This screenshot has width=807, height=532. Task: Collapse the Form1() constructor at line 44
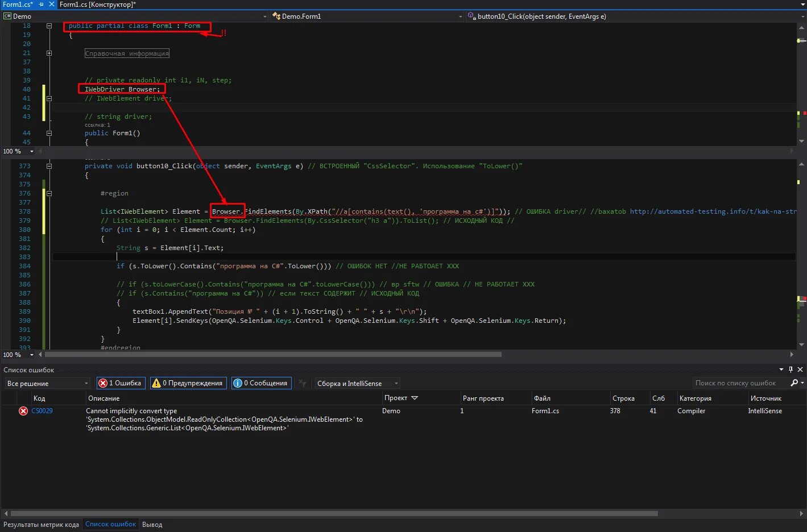[49, 133]
